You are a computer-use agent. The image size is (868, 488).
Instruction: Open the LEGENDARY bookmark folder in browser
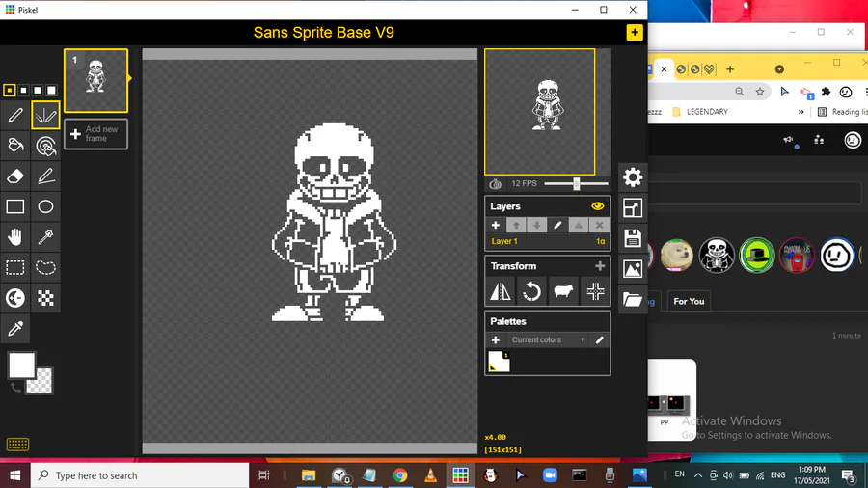point(700,112)
